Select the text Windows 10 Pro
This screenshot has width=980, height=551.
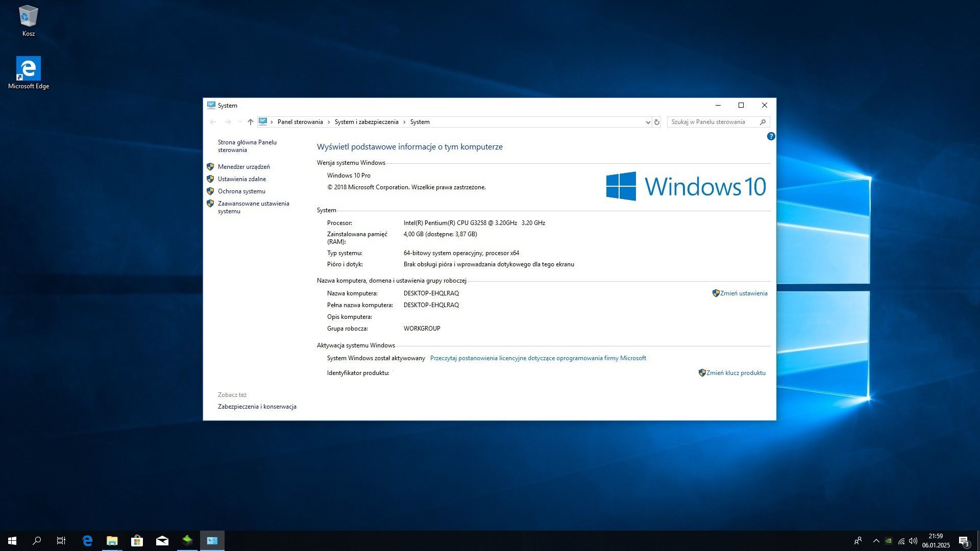(x=349, y=176)
